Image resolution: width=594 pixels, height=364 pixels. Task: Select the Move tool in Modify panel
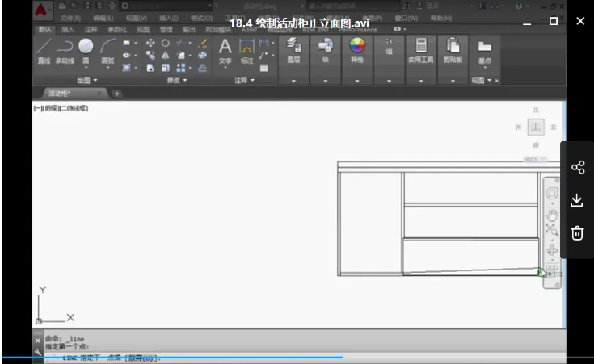pos(150,43)
